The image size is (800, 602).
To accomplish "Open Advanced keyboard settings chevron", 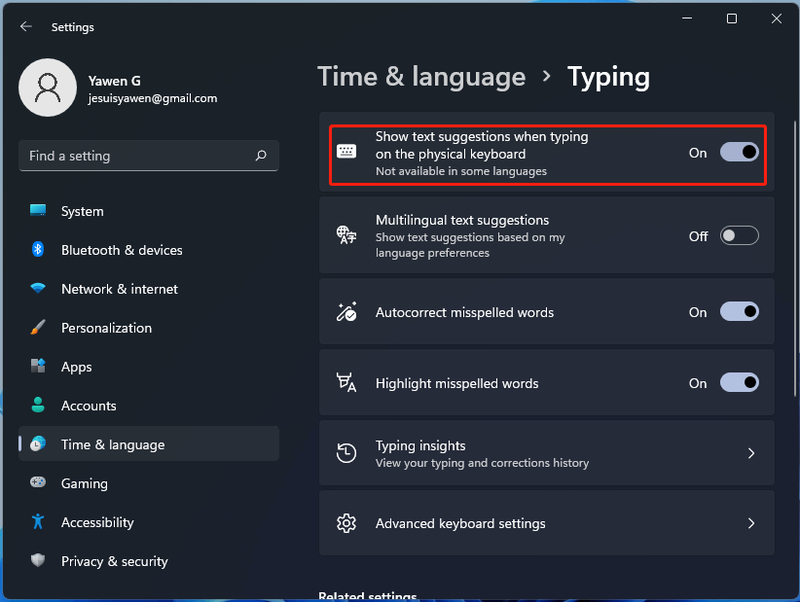I will (x=751, y=523).
